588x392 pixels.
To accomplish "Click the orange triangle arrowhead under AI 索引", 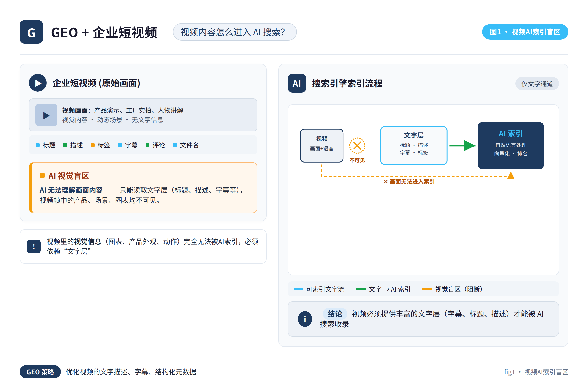I will 511,175.
